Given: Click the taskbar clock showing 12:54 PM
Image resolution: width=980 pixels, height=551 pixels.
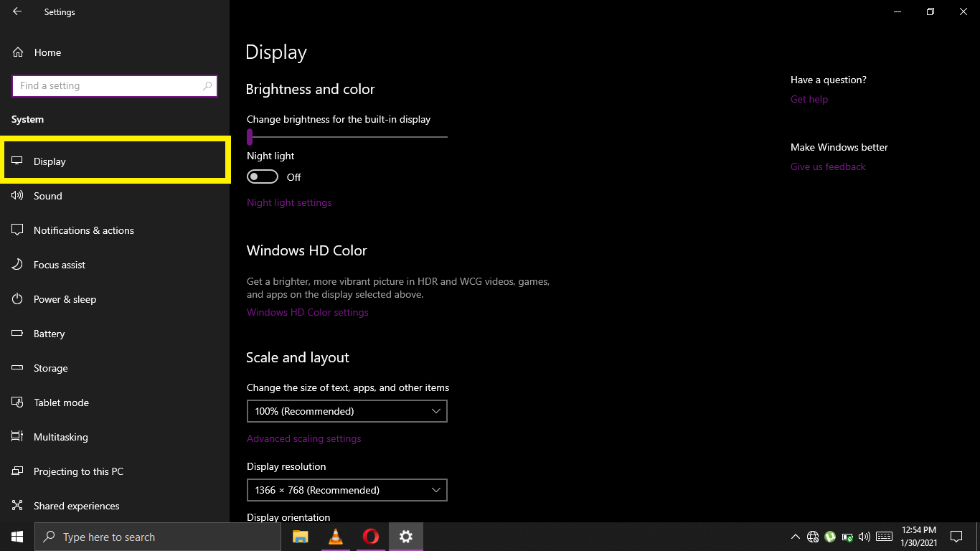Looking at the screenshot, I should (x=919, y=537).
